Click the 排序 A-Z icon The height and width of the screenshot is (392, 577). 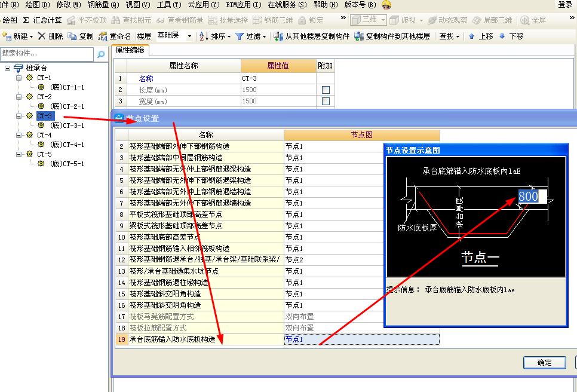204,36
